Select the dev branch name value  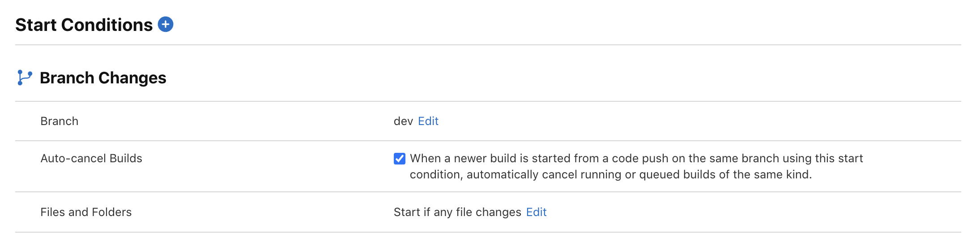pyautogui.click(x=403, y=121)
